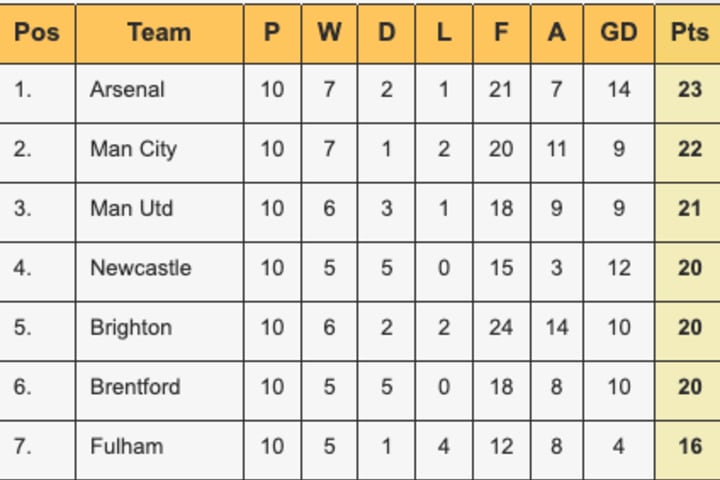Click the Fulham team name
The width and height of the screenshot is (720, 480).
126,446
